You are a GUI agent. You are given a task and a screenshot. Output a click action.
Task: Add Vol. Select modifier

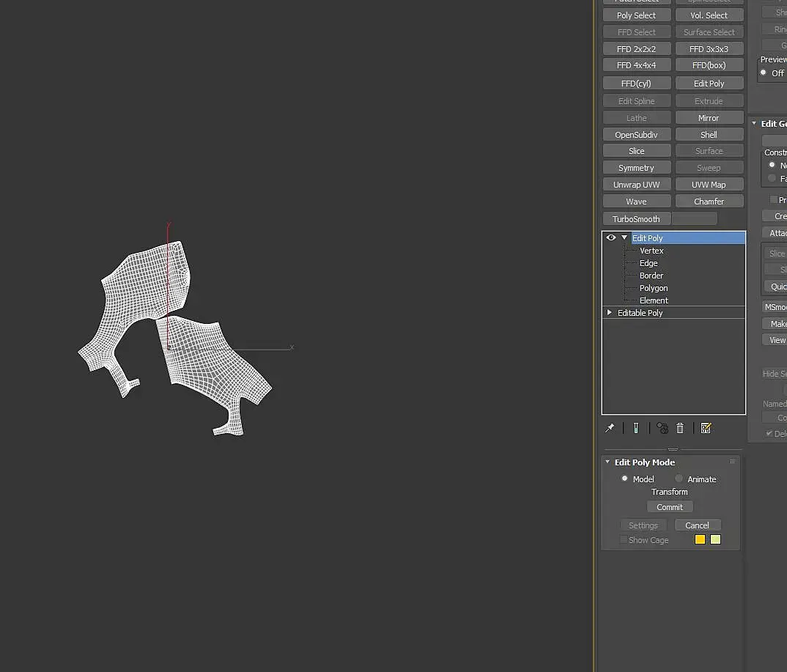[x=709, y=15]
